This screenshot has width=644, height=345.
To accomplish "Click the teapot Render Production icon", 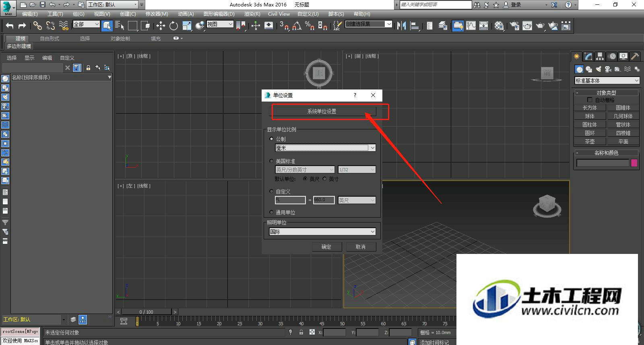I will coord(540,26).
